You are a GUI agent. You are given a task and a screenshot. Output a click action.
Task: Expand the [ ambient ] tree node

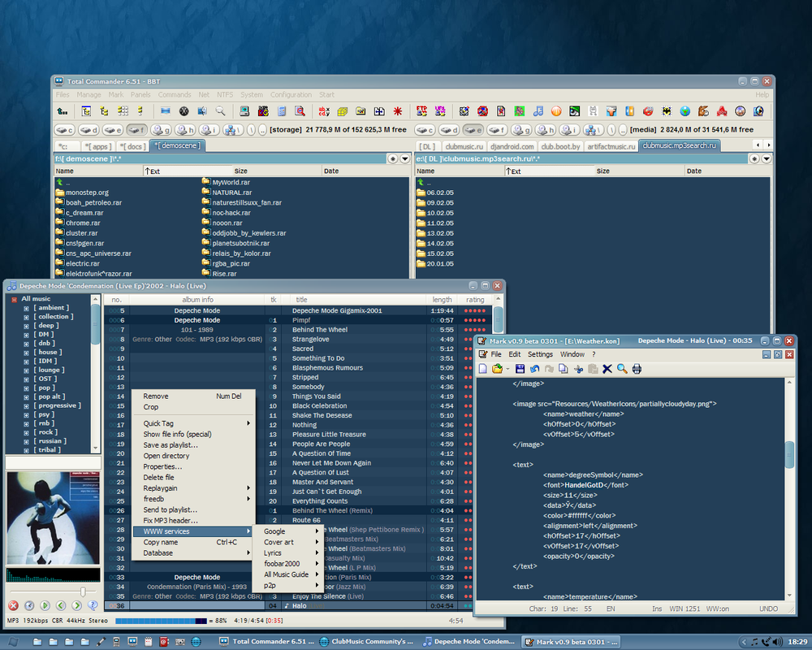pyautogui.click(x=26, y=308)
